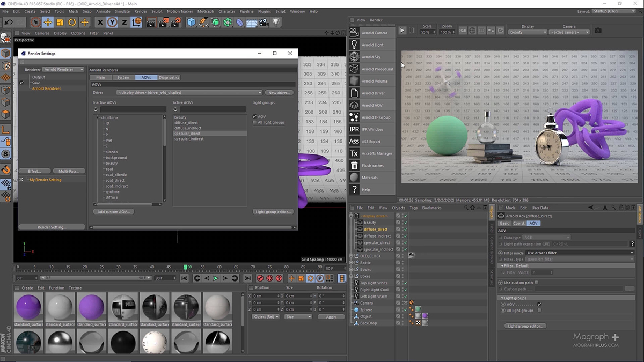Click Arnold Driver page icon
Image resolution: width=644 pixels, height=362 pixels.
click(354, 93)
